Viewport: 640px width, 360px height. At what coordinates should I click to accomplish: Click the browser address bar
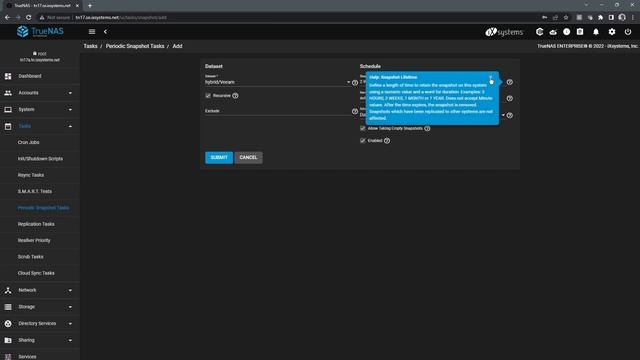tap(286, 18)
